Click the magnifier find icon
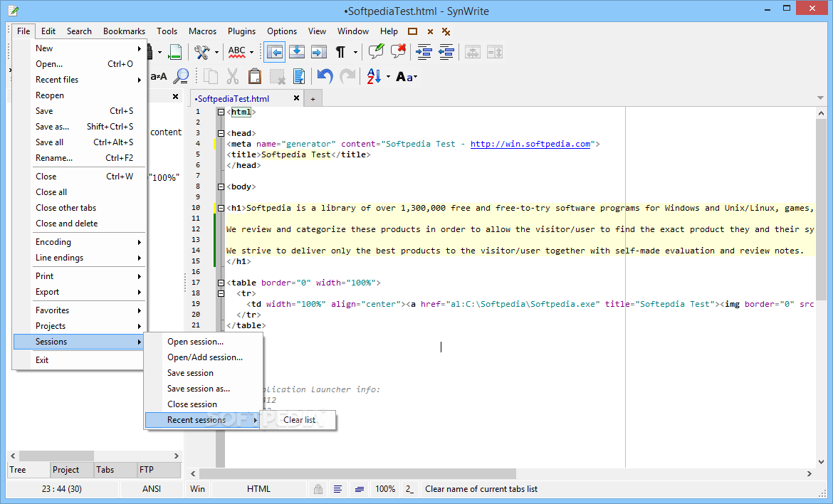 click(x=182, y=76)
